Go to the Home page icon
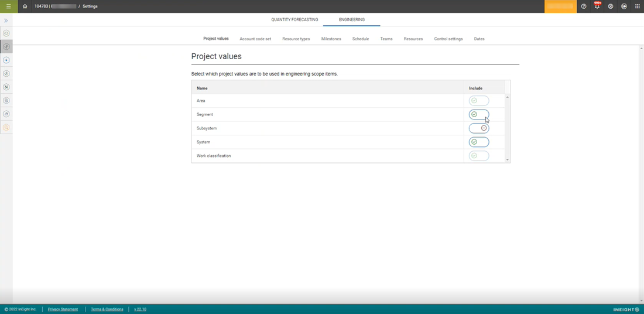The width and height of the screenshot is (644, 314). coord(25,6)
